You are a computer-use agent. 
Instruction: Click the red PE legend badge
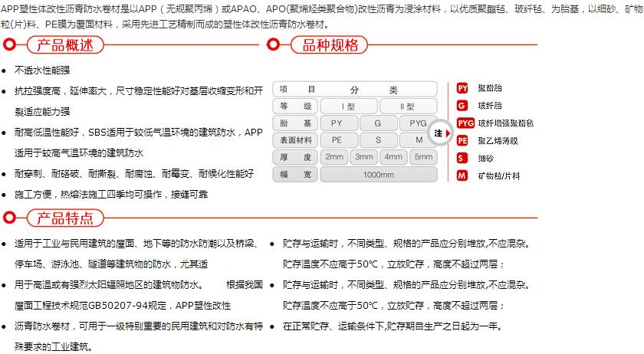tap(462, 140)
